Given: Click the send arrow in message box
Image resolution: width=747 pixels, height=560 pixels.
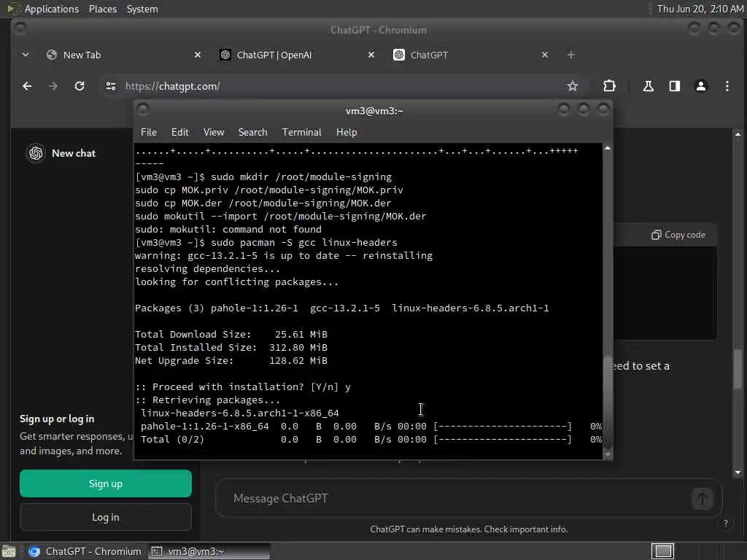Looking at the screenshot, I should click(702, 499).
